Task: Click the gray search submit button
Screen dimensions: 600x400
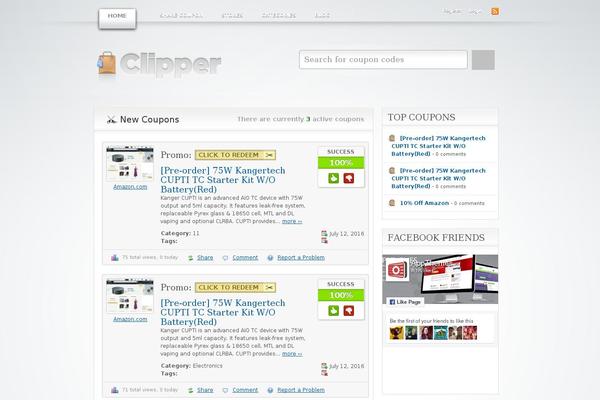Action: (x=483, y=60)
